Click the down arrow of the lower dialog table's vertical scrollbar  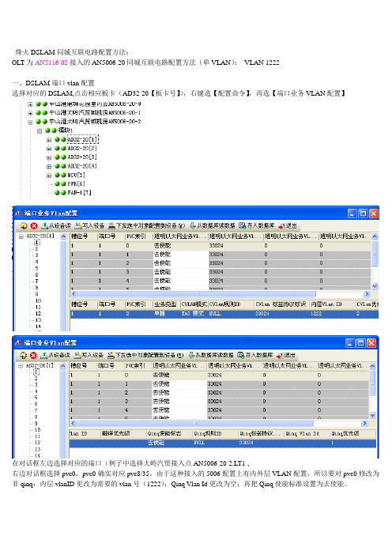tap(372, 415)
